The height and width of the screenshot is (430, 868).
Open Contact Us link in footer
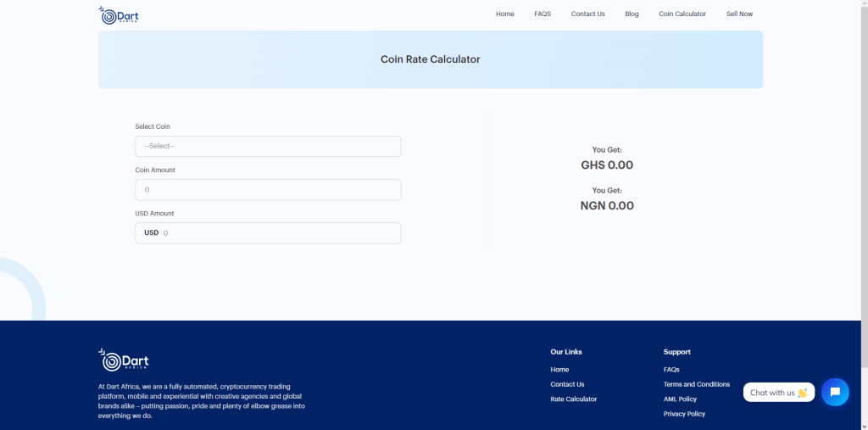pyautogui.click(x=567, y=384)
